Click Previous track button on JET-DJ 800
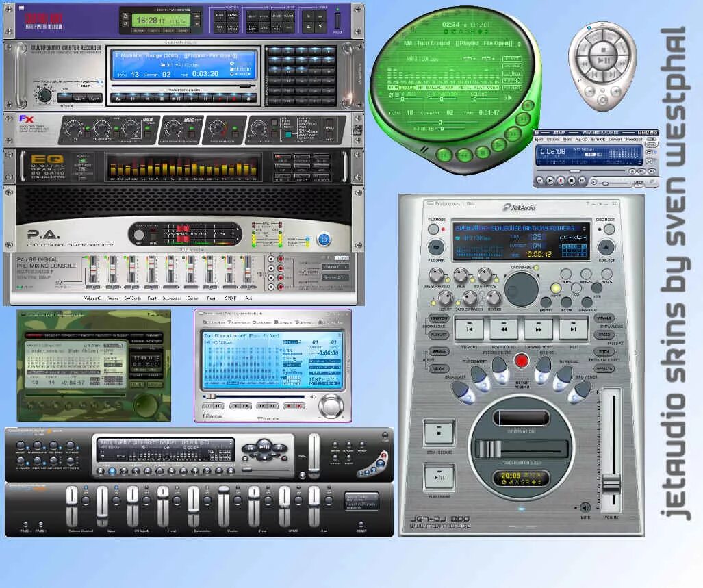The width and height of the screenshot is (703, 588). (469, 329)
